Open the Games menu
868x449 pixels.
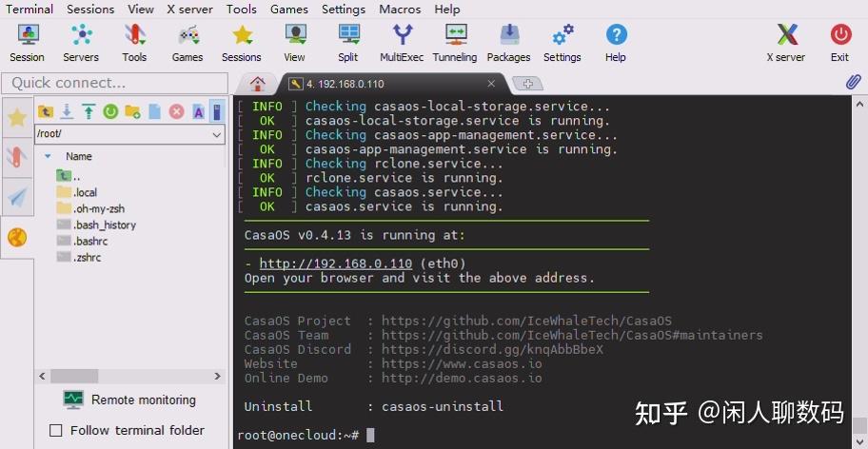[289, 10]
